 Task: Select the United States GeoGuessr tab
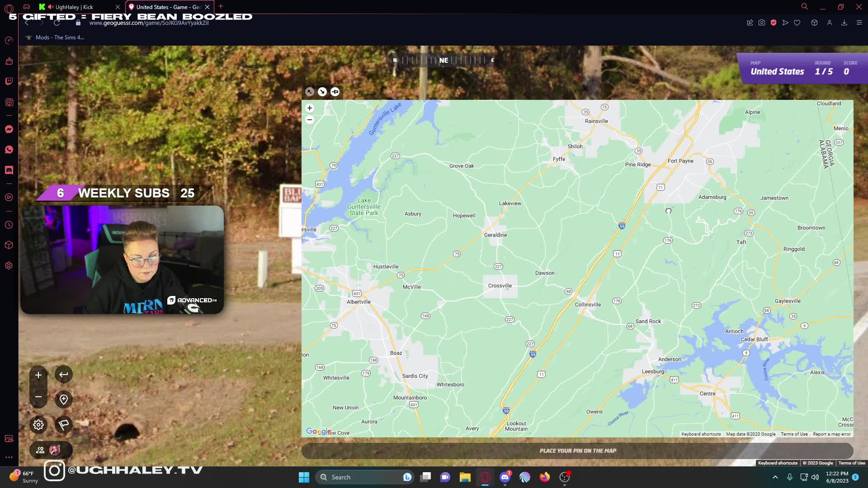pyautogui.click(x=169, y=7)
